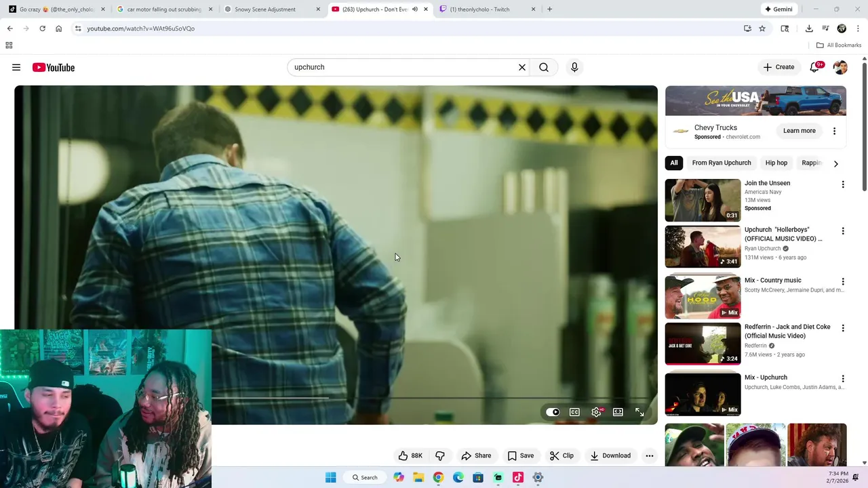Mute the YouTube tab audio
This screenshot has width=868, height=488.
[x=415, y=9]
